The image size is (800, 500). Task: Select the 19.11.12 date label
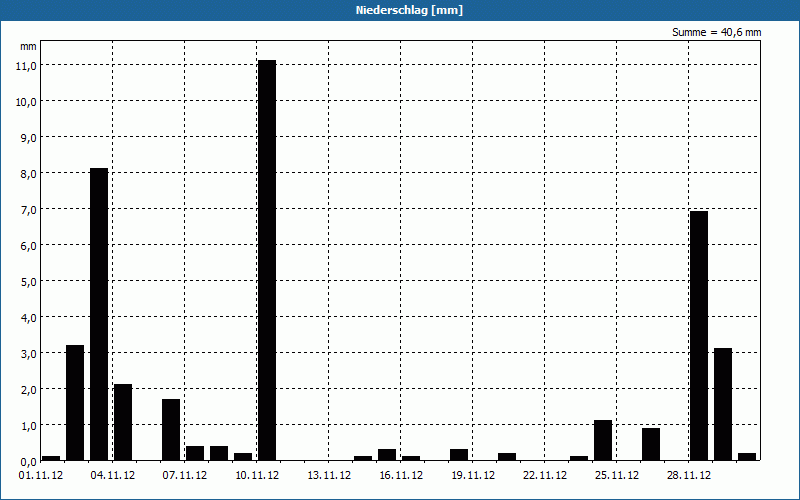coord(472,475)
